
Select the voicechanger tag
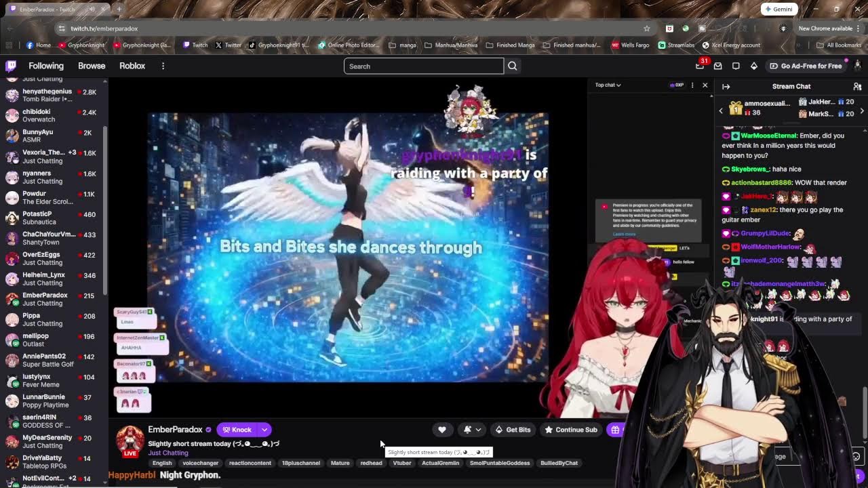pos(201,463)
